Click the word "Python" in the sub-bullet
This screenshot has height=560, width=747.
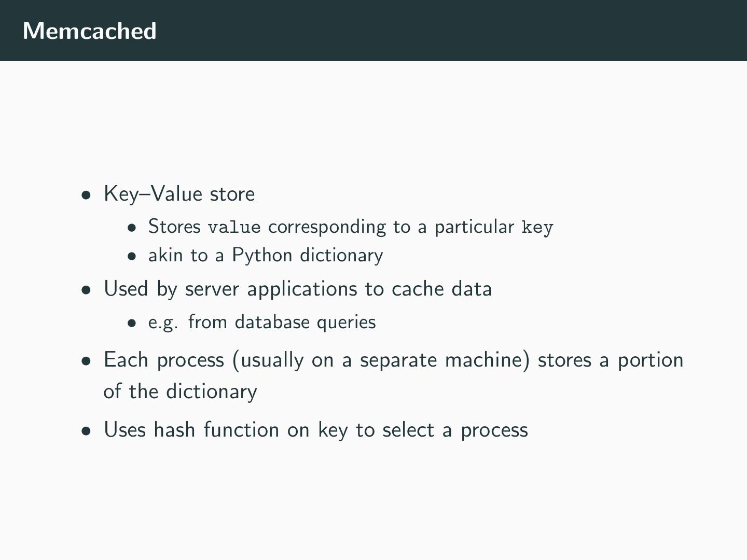[x=262, y=255]
